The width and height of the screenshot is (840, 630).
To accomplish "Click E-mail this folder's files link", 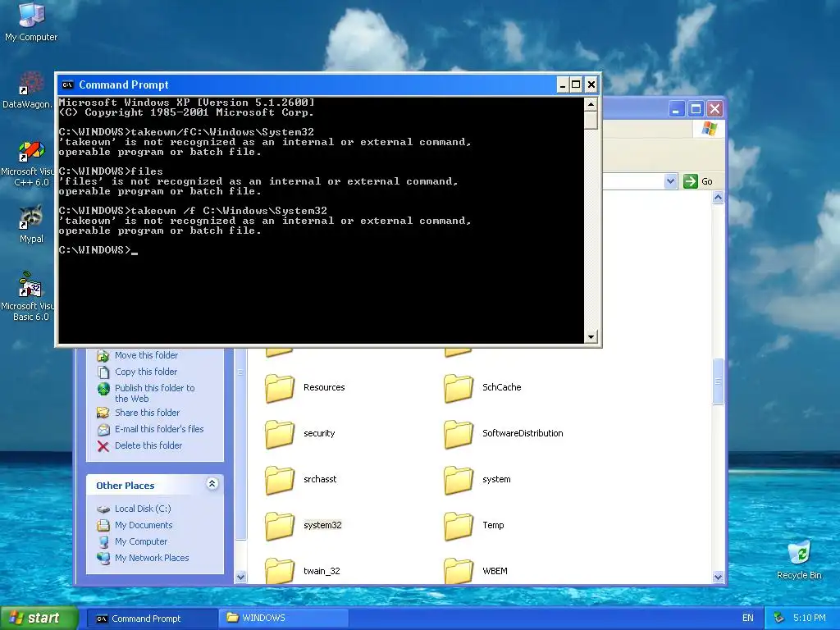I will tap(159, 429).
